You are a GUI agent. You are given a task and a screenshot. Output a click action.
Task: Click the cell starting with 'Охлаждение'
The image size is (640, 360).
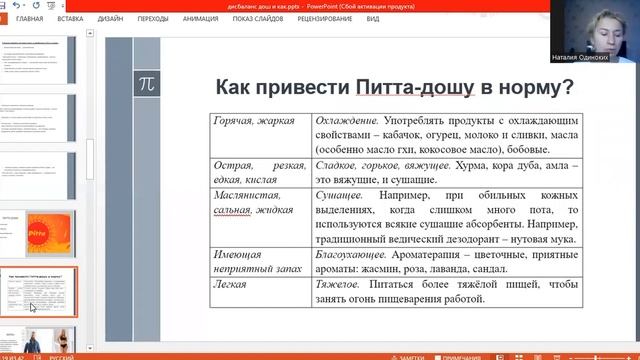pyautogui.click(x=447, y=136)
